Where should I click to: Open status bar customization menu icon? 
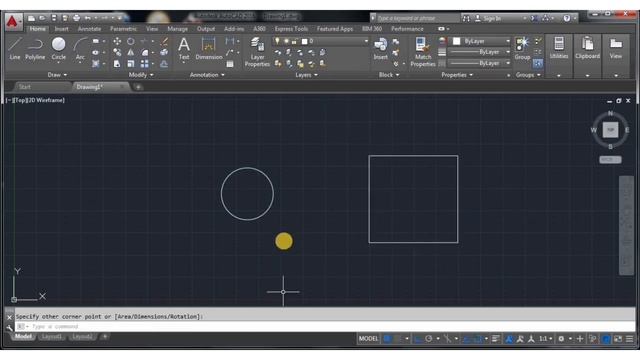(x=630, y=339)
